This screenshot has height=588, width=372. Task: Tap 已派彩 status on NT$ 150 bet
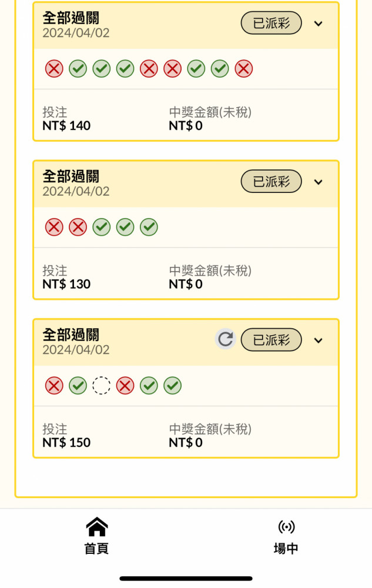tap(272, 340)
